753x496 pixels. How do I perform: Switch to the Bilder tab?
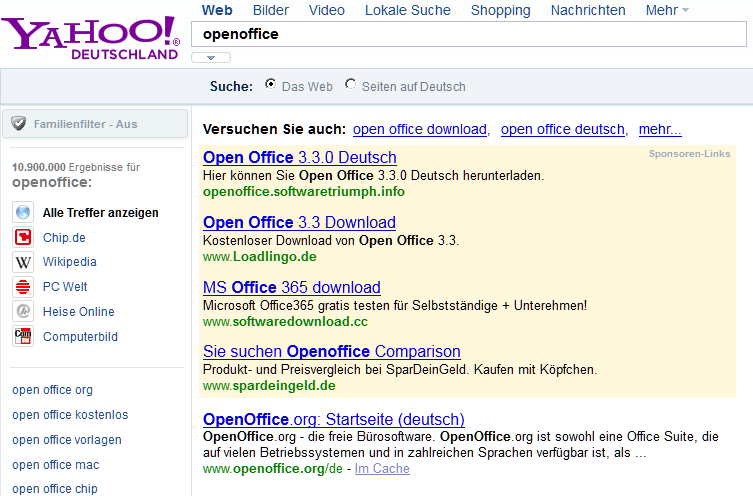[271, 10]
